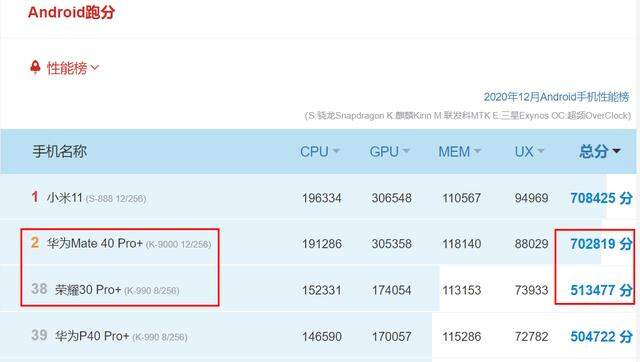Screen dimensions: 640x362
Task: Select MEM score 118140
Action: point(462,244)
